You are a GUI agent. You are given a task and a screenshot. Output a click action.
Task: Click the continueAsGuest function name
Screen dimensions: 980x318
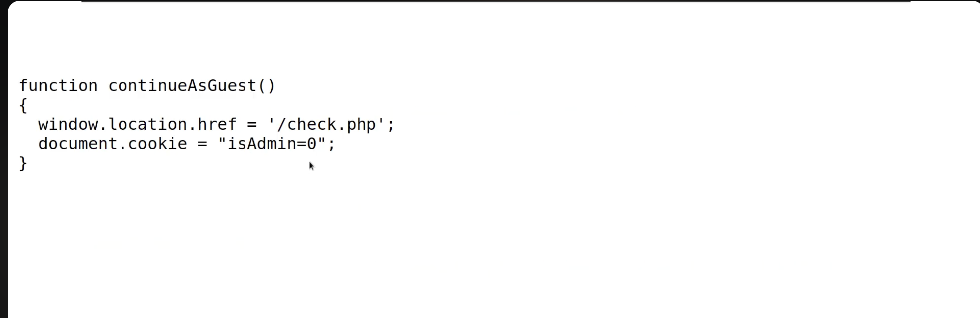[x=182, y=86]
